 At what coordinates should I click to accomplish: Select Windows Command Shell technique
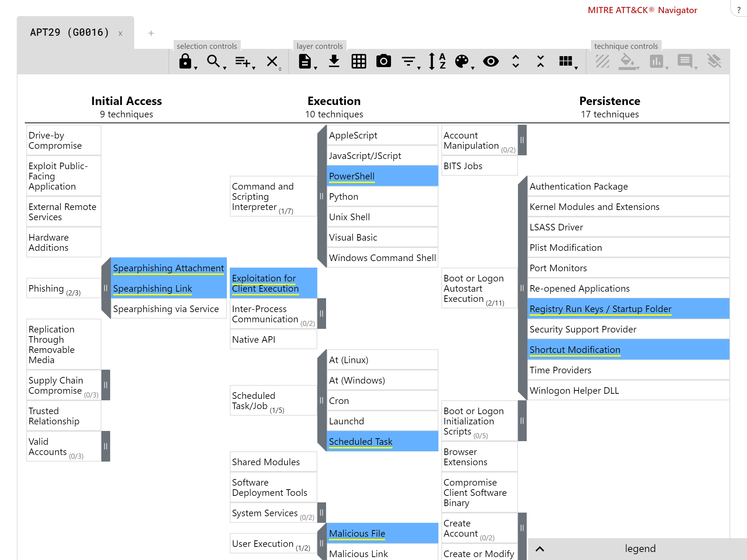coord(383,258)
